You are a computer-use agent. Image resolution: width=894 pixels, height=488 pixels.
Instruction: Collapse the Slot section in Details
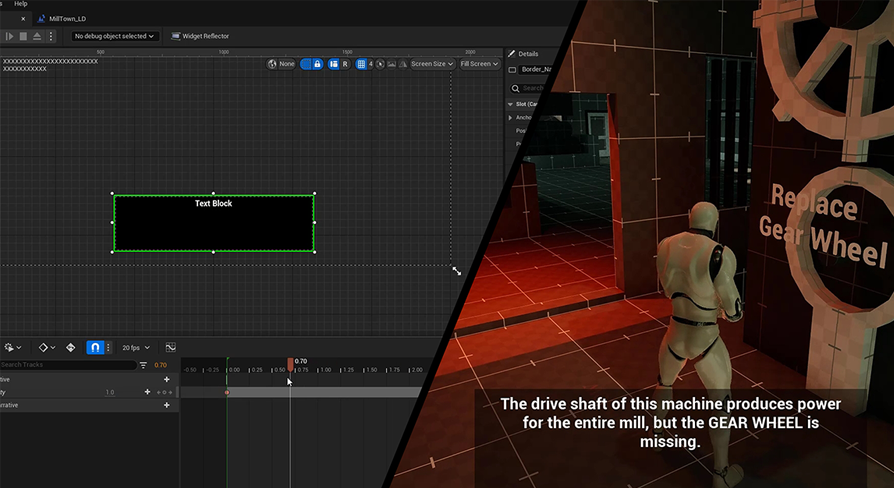510,104
